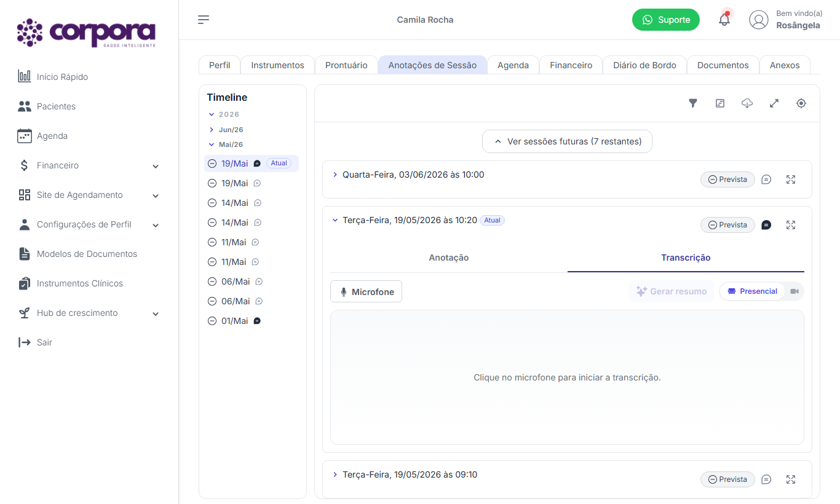Image resolution: width=840 pixels, height=504 pixels.
Task: Click the cloud download icon
Action: tap(747, 103)
